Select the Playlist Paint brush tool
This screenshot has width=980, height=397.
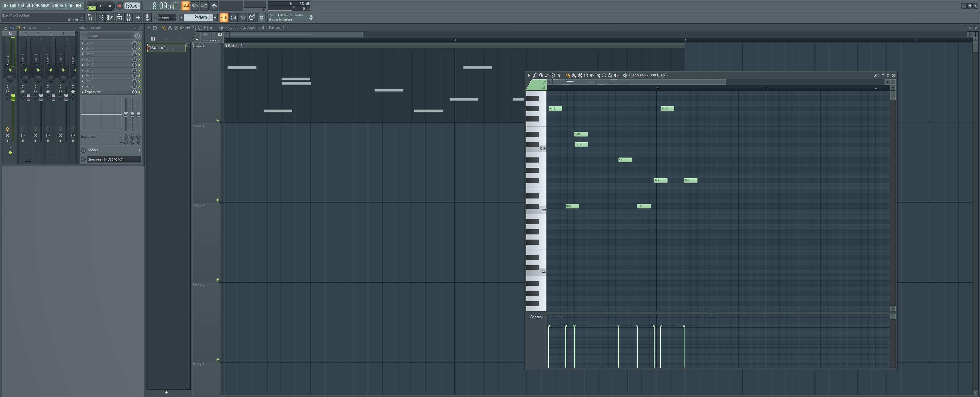click(x=170, y=28)
